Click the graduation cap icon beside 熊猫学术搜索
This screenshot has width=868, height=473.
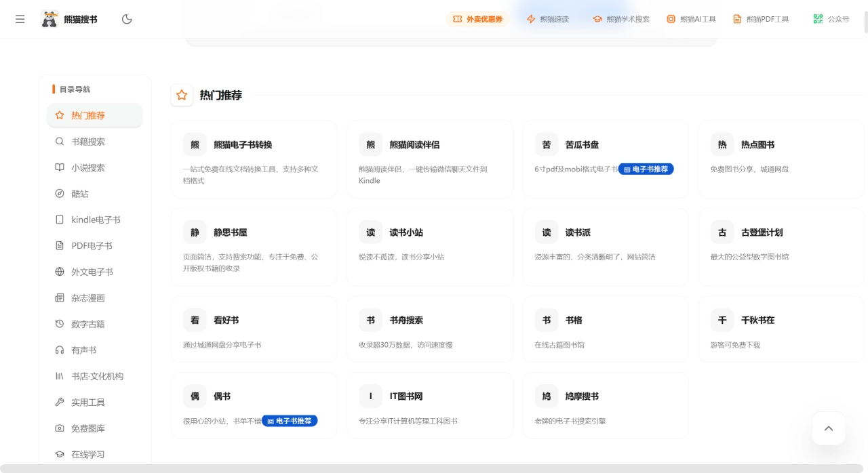point(597,19)
